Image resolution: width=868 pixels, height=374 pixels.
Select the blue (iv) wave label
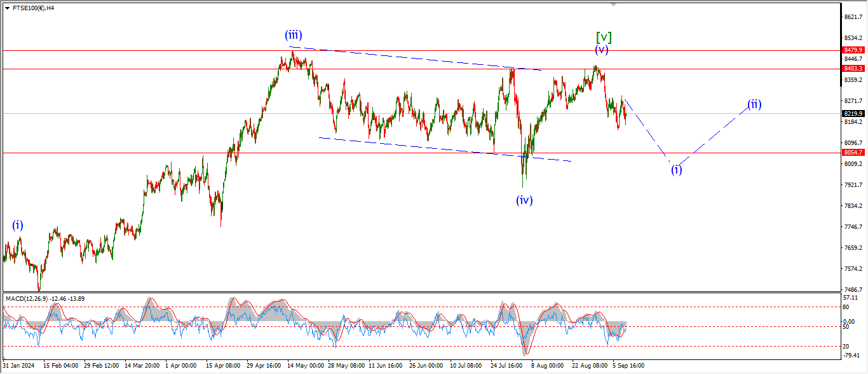click(x=524, y=200)
